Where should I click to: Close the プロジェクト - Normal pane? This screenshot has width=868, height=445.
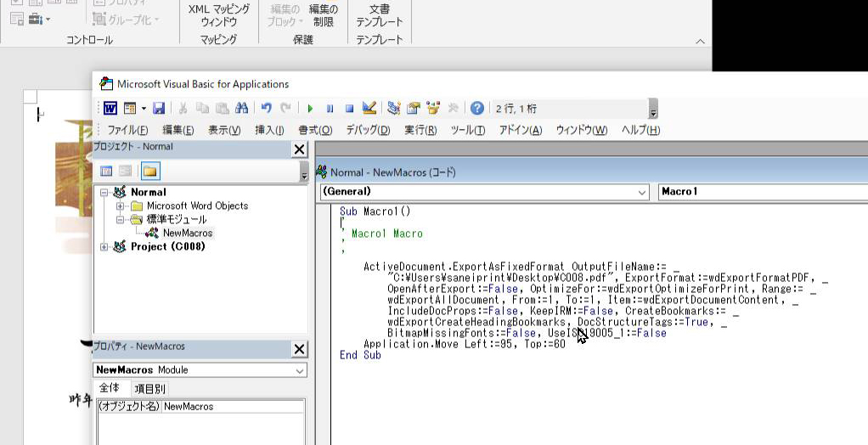pos(299,149)
